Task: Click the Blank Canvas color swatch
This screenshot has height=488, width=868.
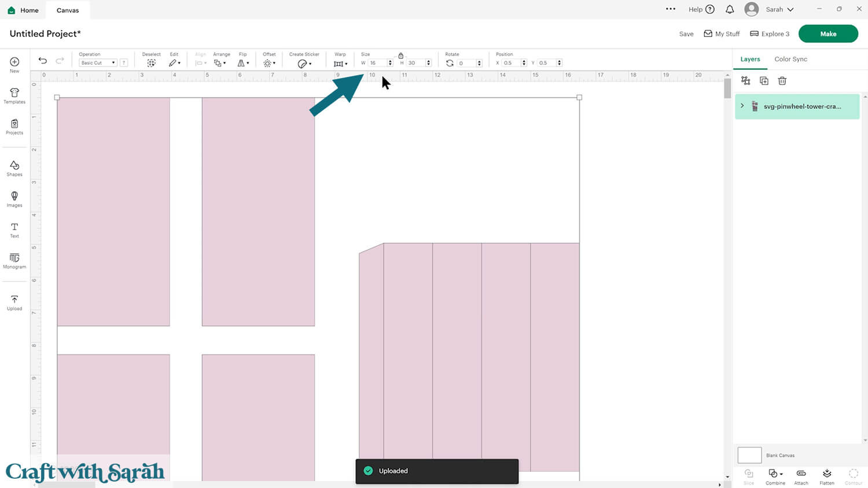Action: point(749,455)
